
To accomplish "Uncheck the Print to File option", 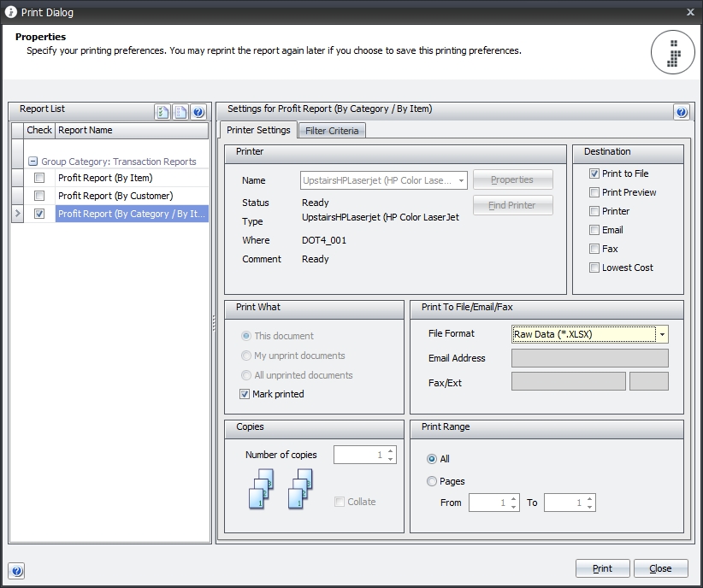I will click(594, 173).
